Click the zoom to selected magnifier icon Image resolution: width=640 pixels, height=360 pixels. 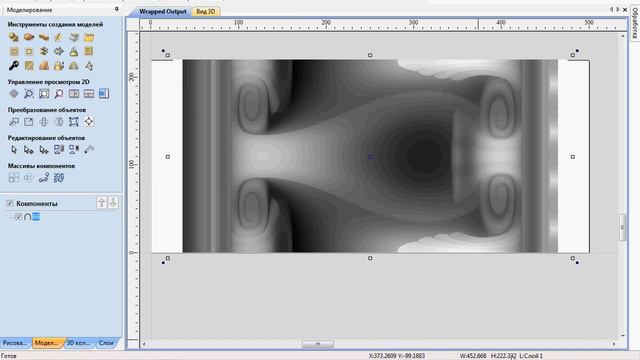59,94
